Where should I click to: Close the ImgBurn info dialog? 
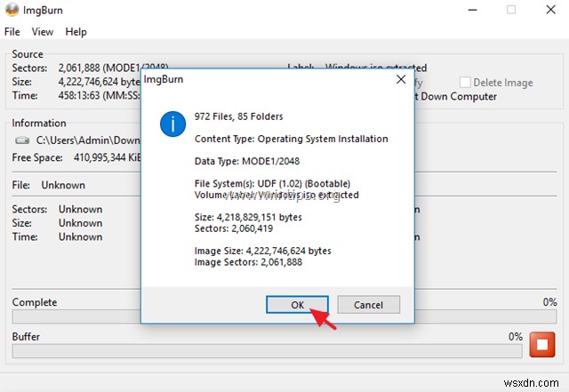click(401, 79)
